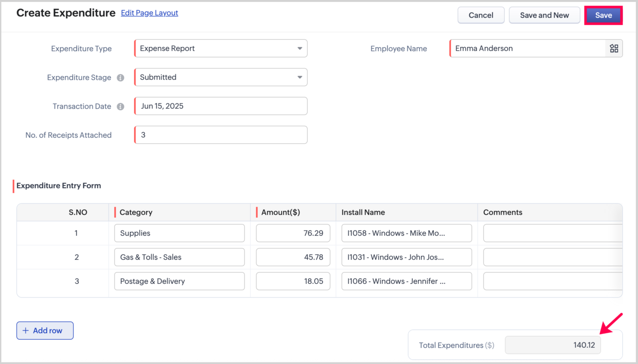Click the Gas & Tolls - Sales category field
This screenshot has height=364, width=638.
[179, 257]
